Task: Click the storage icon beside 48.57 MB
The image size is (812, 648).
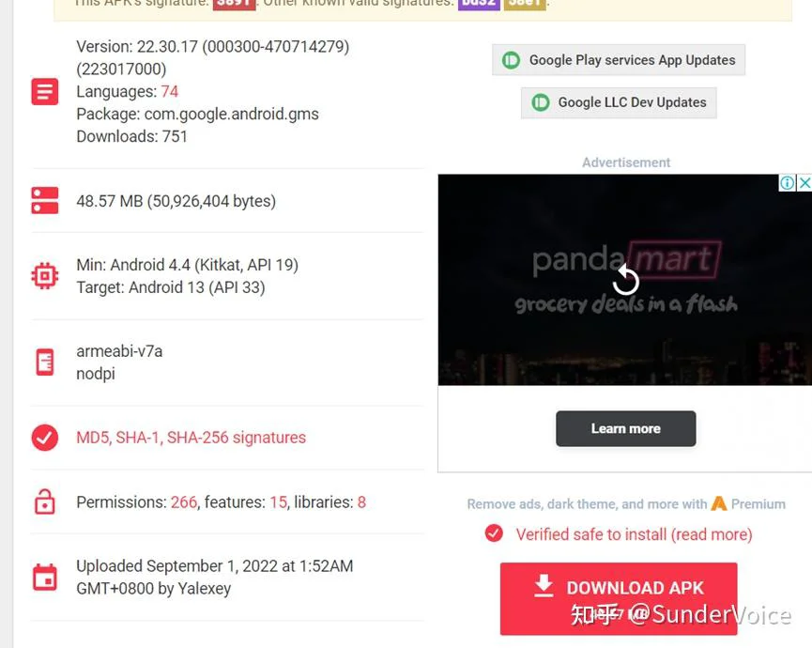Action: tap(44, 200)
